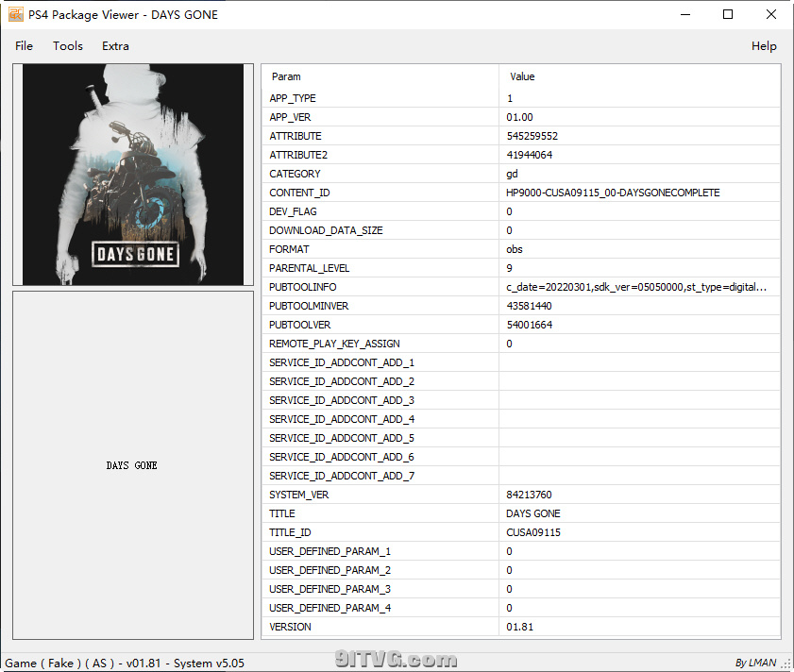Close the PS4 Package Viewer window
The image size is (794, 672).
[x=771, y=14]
